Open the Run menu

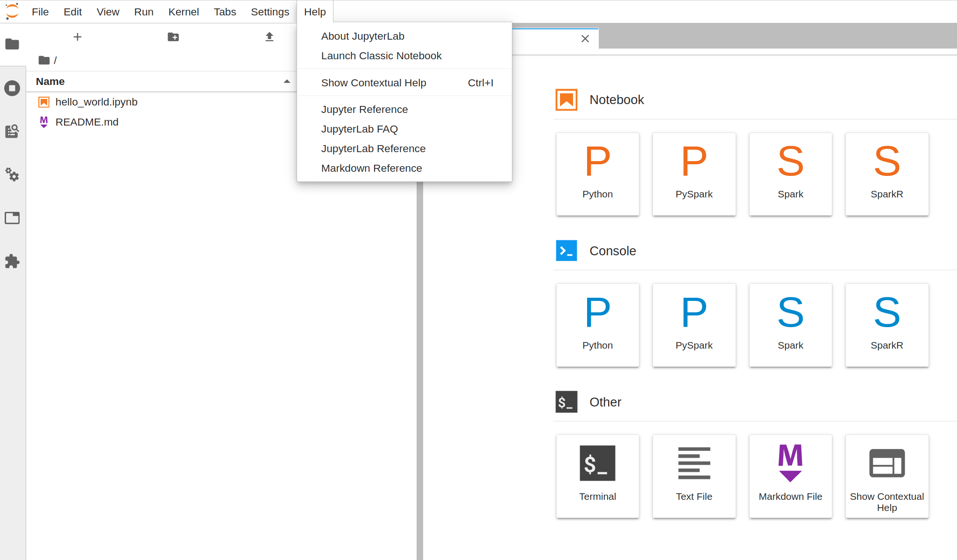coord(144,12)
